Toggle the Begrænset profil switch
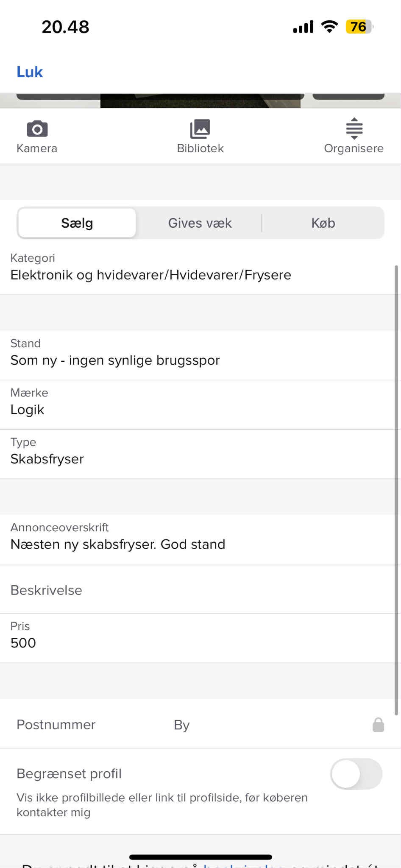 coord(356,774)
